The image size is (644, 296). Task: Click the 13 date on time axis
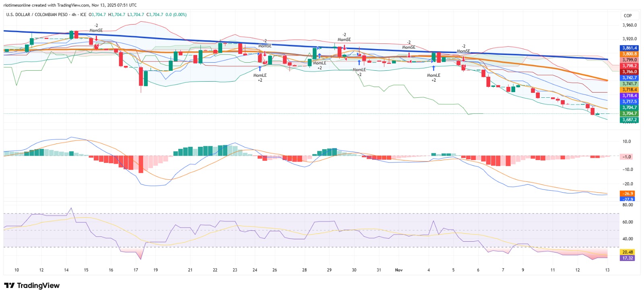(x=607, y=270)
